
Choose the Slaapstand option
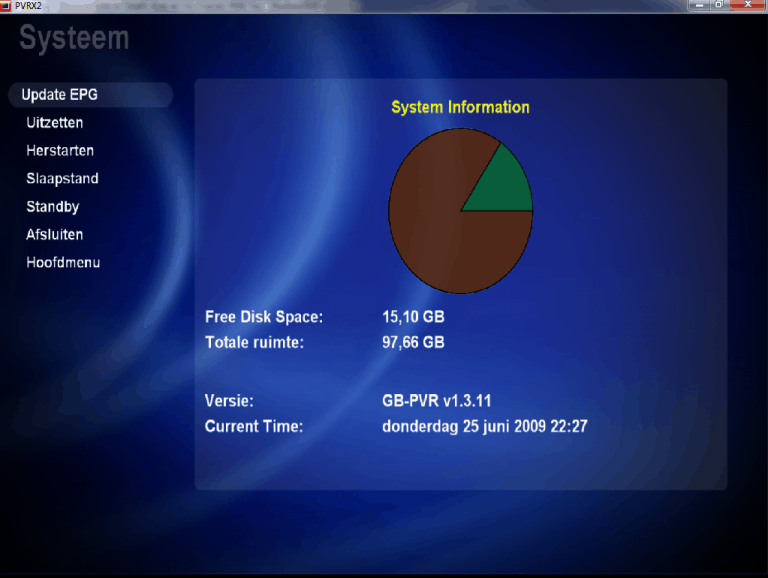62,178
